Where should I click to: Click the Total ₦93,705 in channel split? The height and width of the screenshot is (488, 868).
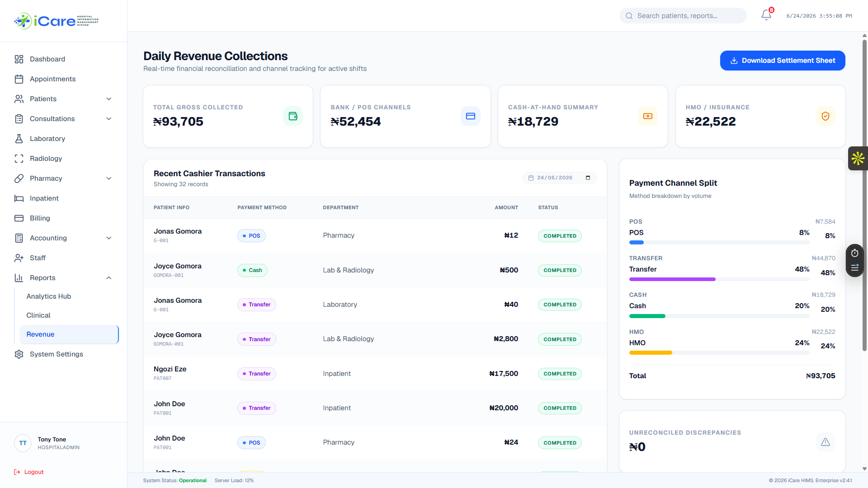tap(821, 376)
